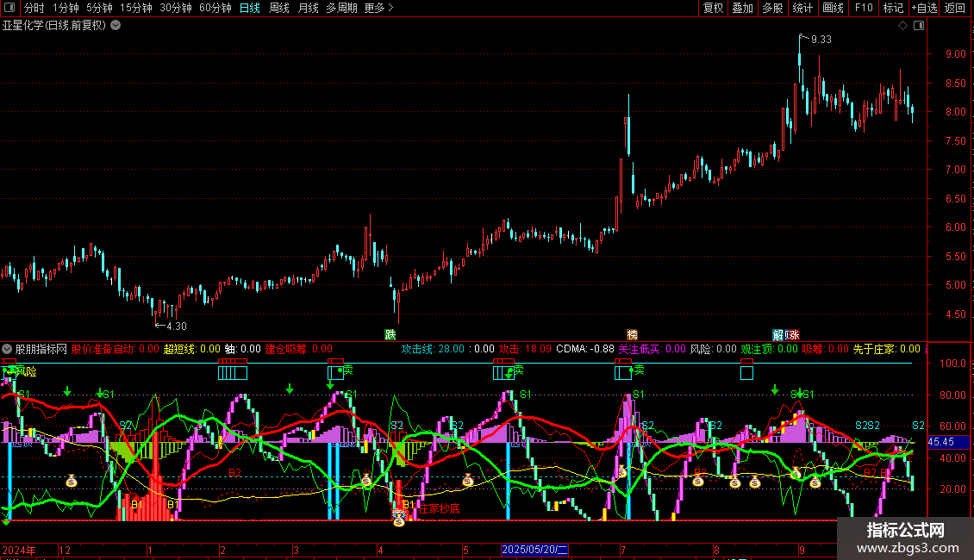Click the red 涨 marker on price chart
Screen dimensions: 974x560
click(793, 335)
